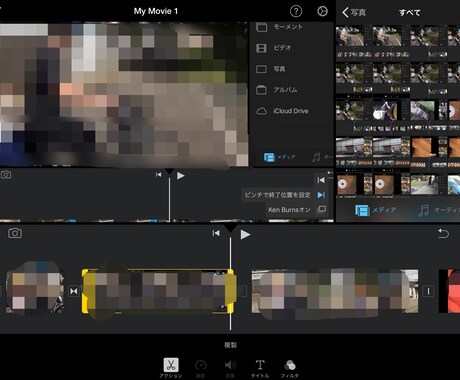Select third thumbnail in browser second row

(429, 78)
